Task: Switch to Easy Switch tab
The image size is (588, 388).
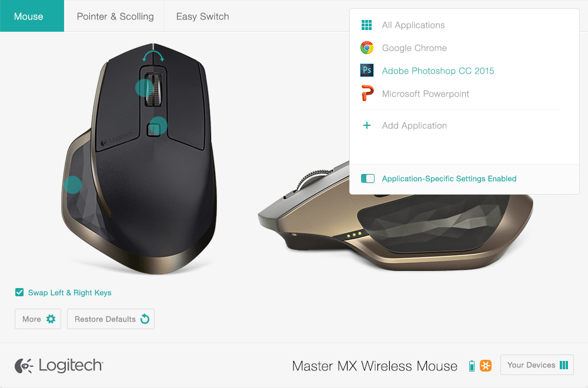Action: click(202, 16)
